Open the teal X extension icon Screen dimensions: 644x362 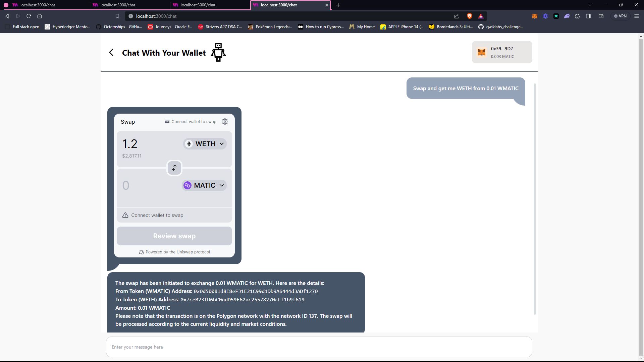click(x=556, y=16)
